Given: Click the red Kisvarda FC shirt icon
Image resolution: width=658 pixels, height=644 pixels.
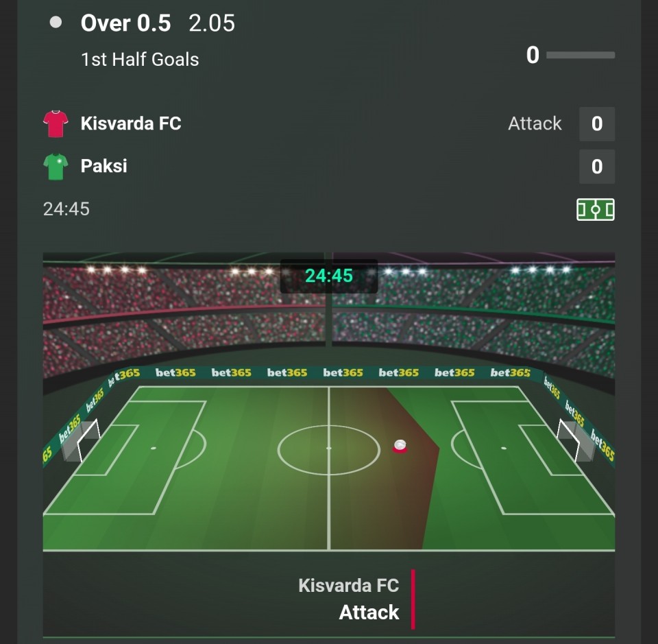Looking at the screenshot, I should (56, 124).
